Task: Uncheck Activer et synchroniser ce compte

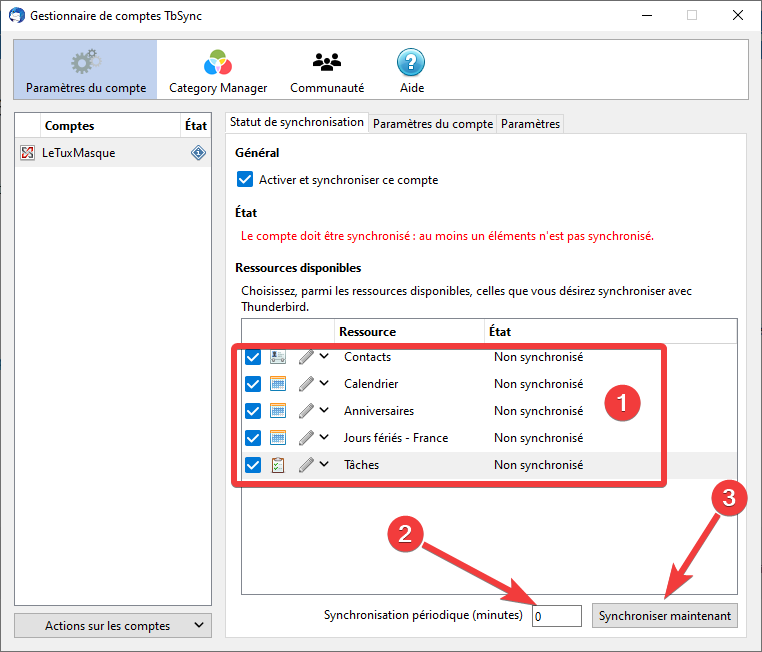Action: pos(245,179)
